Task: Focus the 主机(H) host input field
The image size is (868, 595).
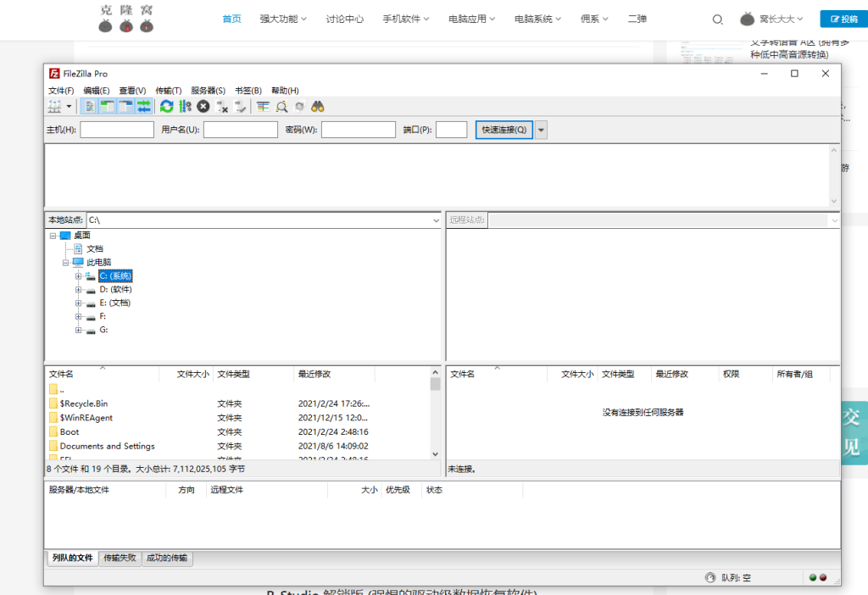Action: (x=117, y=130)
